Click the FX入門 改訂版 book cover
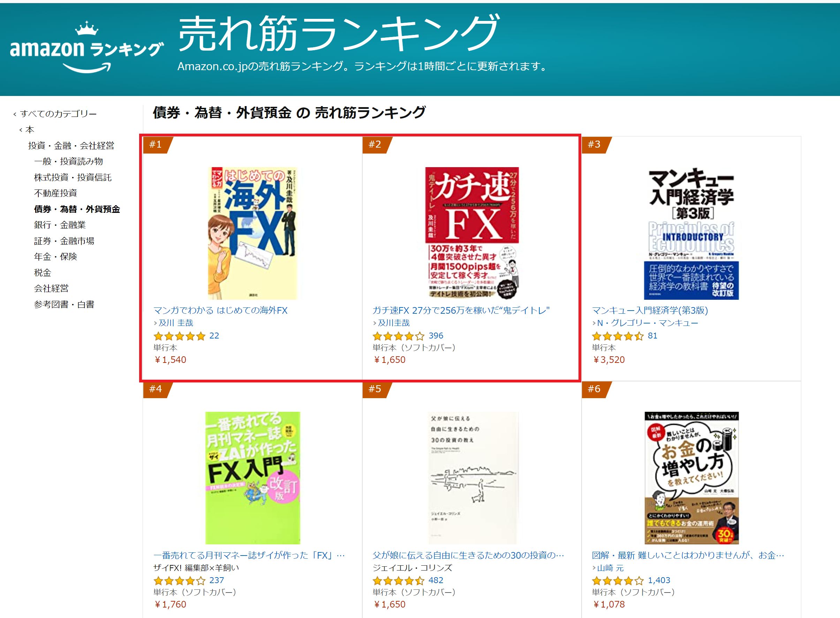 pos(253,478)
